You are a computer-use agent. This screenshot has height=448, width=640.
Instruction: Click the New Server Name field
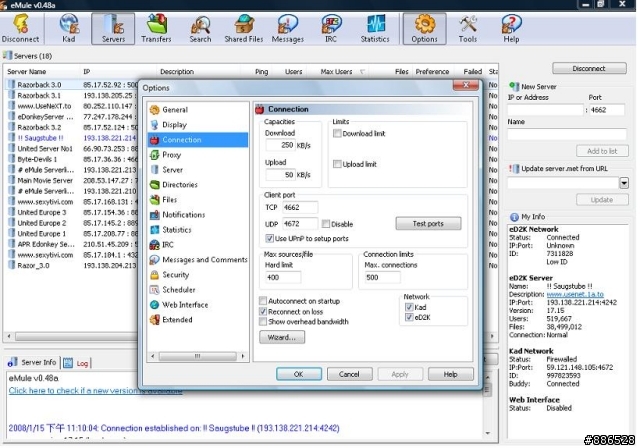point(567,134)
